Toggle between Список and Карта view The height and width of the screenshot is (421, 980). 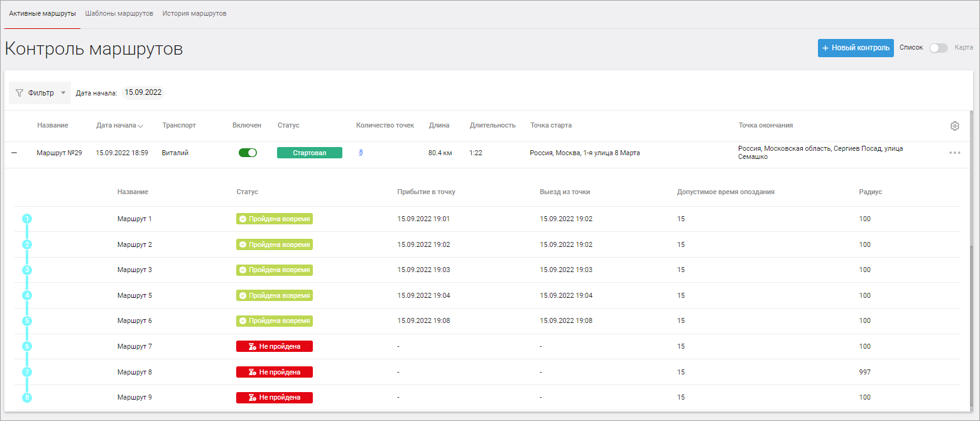(x=939, y=48)
